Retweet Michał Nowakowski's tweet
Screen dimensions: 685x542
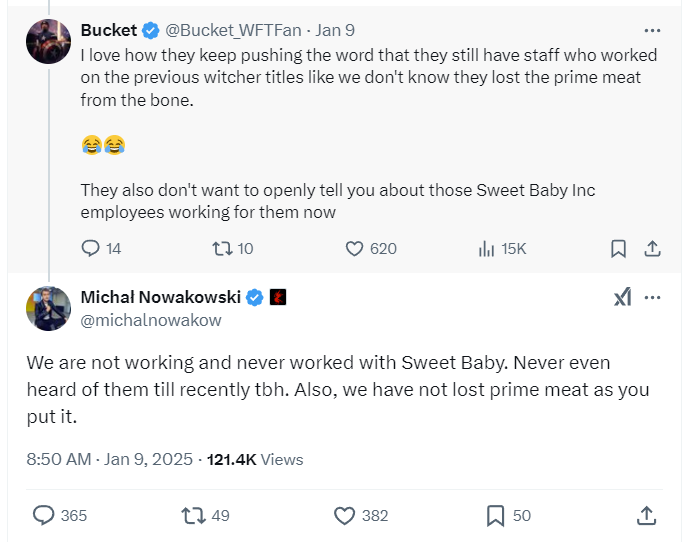click(193, 515)
